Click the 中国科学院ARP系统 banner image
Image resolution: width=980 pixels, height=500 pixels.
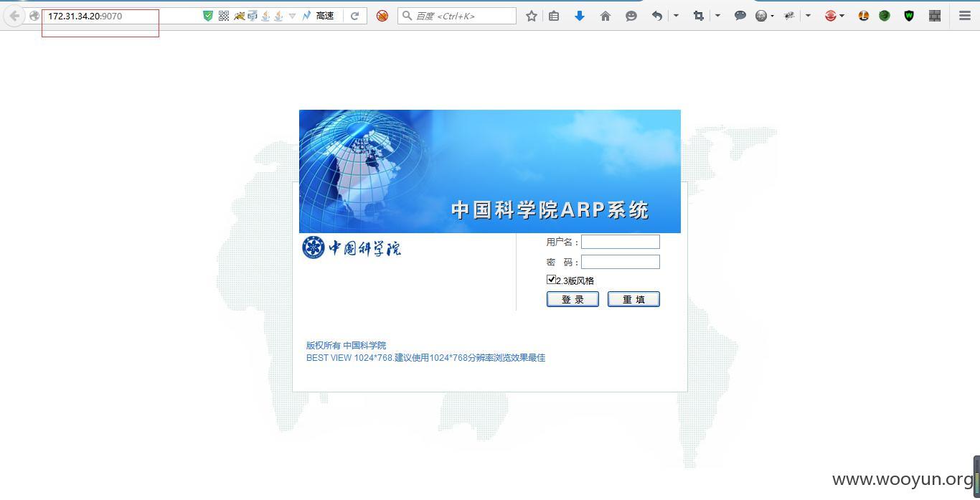(490, 171)
